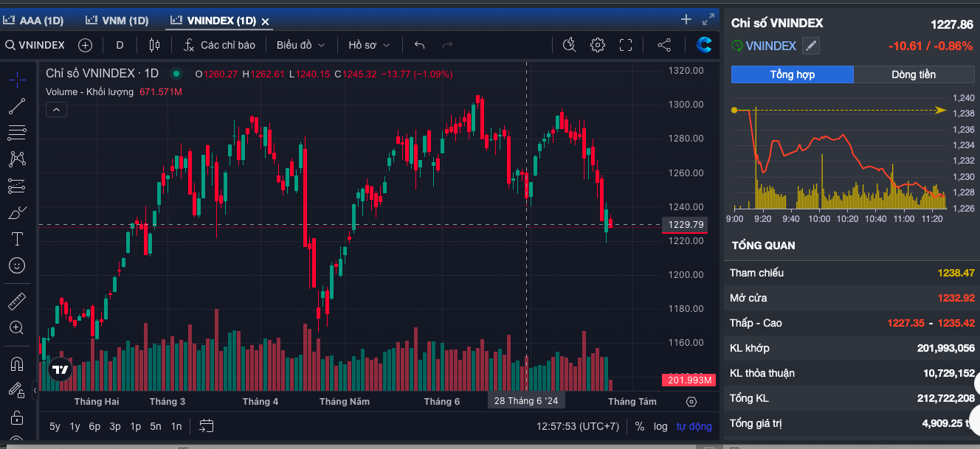Click the edit pencil beside VNINDEX
Image resolution: width=980 pixels, height=449 pixels.
click(x=811, y=46)
